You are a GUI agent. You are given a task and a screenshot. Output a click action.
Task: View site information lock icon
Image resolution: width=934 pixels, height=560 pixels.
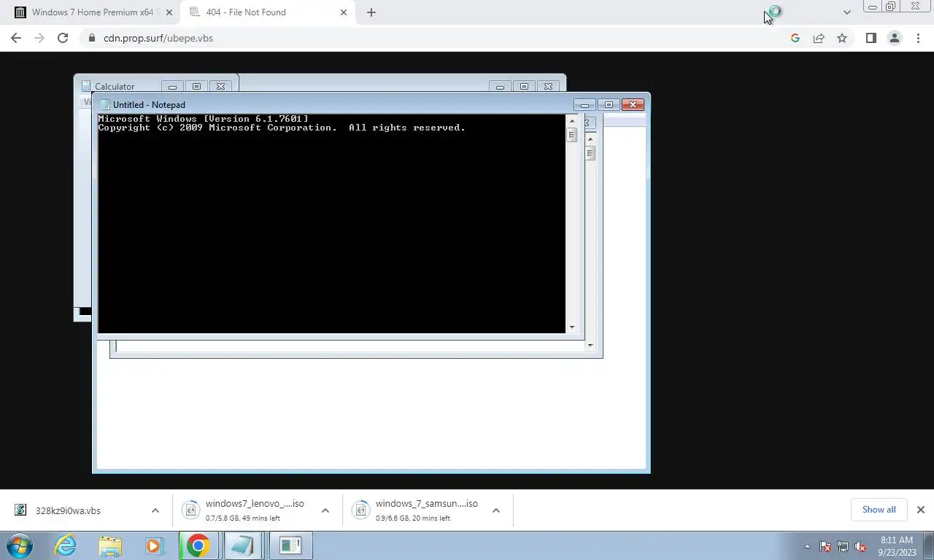pos(92,38)
